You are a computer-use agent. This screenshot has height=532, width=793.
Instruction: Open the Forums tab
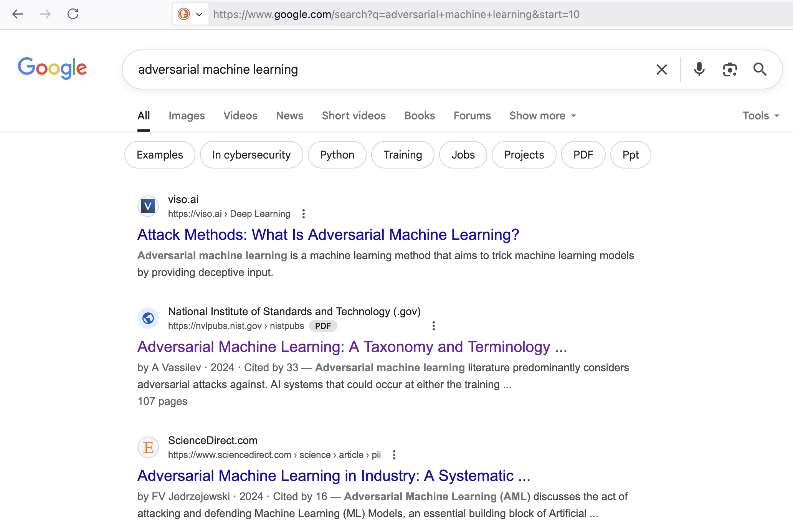coord(472,116)
